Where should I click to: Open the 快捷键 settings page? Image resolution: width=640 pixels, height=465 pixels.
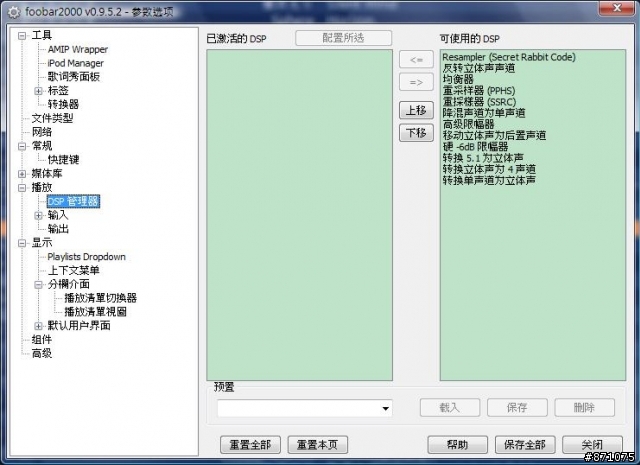(x=63, y=160)
